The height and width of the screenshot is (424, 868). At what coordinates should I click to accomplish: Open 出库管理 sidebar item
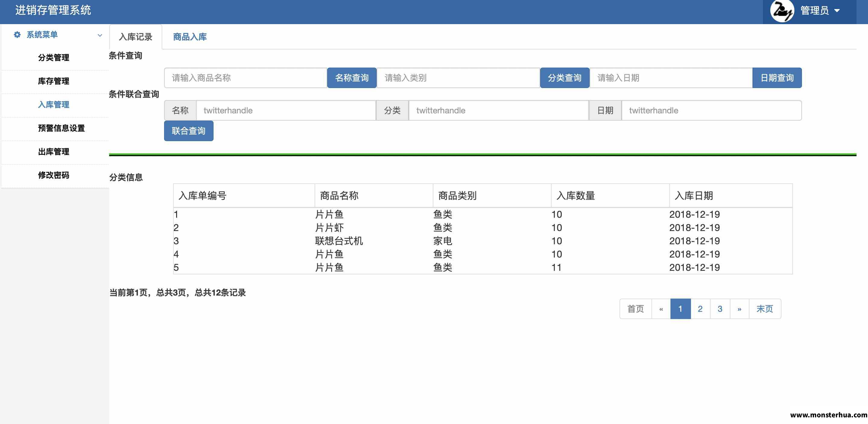click(x=54, y=152)
